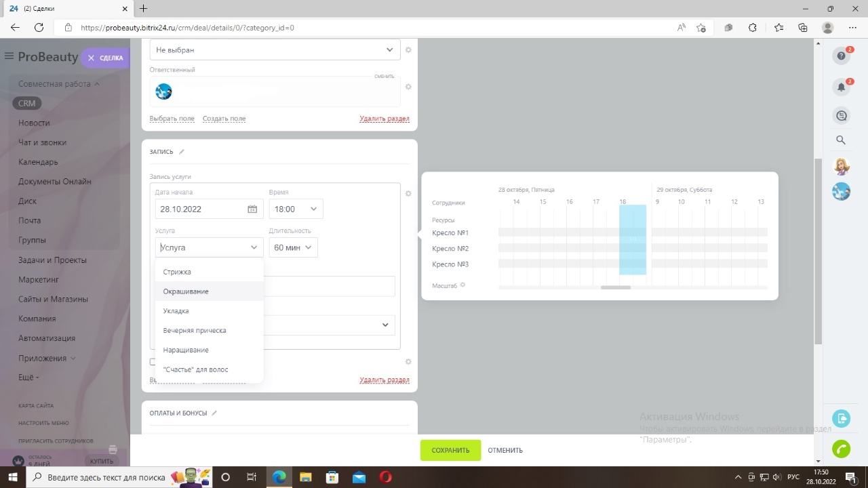868x488 pixels.
Task: Click the gear icon beside Запись услуги field
Action: pyautogui.click(x=408, y=194)
